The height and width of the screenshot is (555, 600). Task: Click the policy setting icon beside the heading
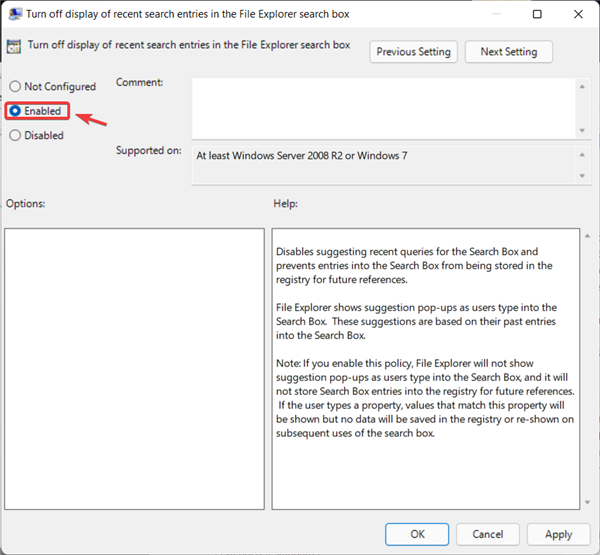click(x=14, y=46)
